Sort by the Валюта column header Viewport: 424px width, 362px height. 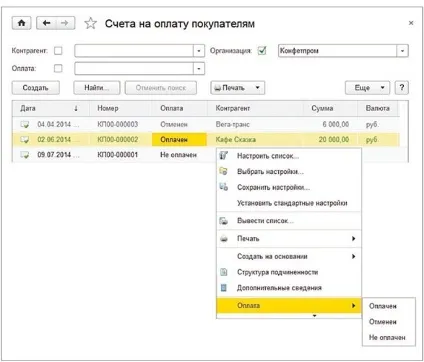(x=378, y=108)
